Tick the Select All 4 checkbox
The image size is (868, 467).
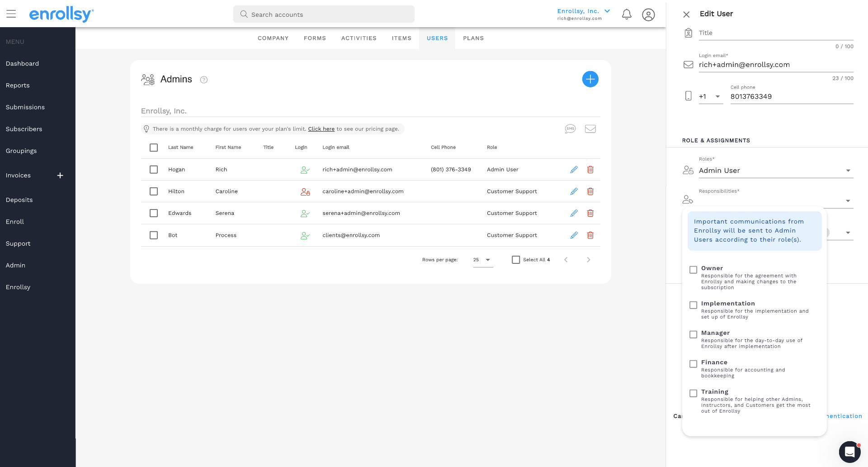(x=516, y=260)
